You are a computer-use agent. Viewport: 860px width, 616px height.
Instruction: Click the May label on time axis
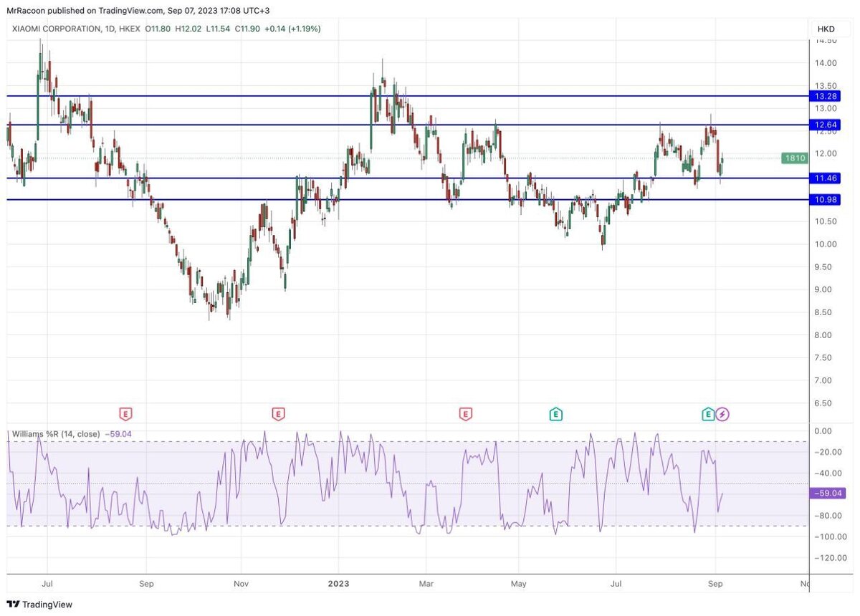pyautogui.click(x=518, y=584)
